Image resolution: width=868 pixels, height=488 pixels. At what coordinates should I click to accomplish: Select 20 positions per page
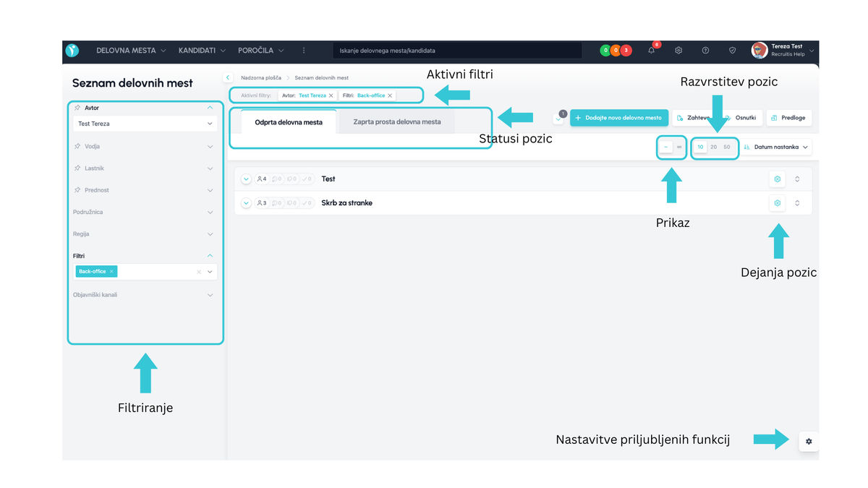714,147
